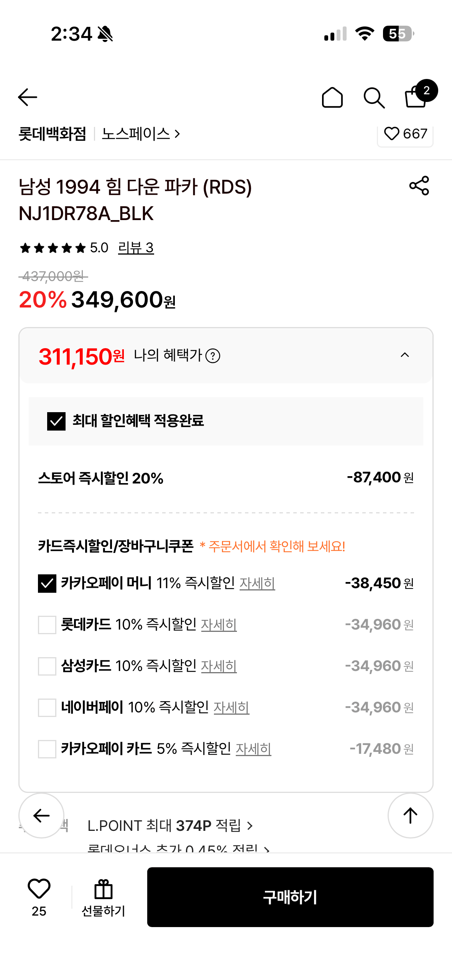Open the 리뷰 3 reviews link

pyautogui.click(x=136, y=248)
